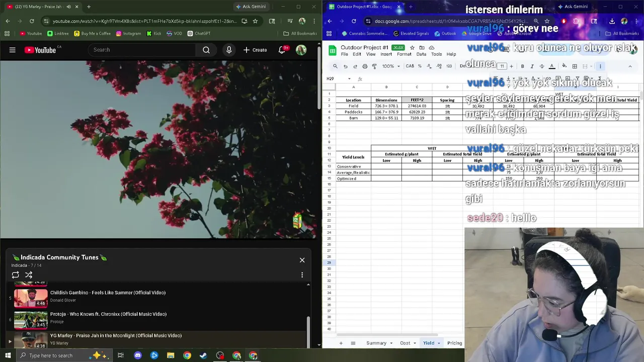
Task: Open the playlist panel three-dot menu
Action: pyautogui.click(x=302, y=275)
